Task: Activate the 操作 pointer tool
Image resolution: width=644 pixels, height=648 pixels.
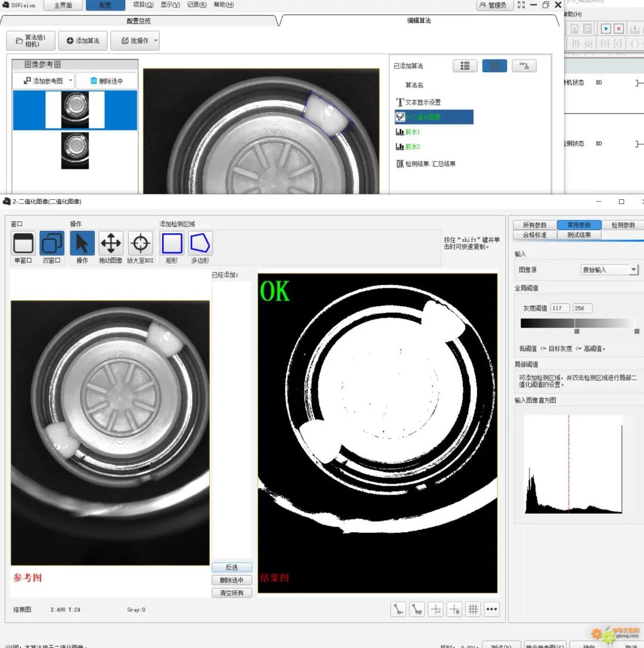Action: (82, 243)
